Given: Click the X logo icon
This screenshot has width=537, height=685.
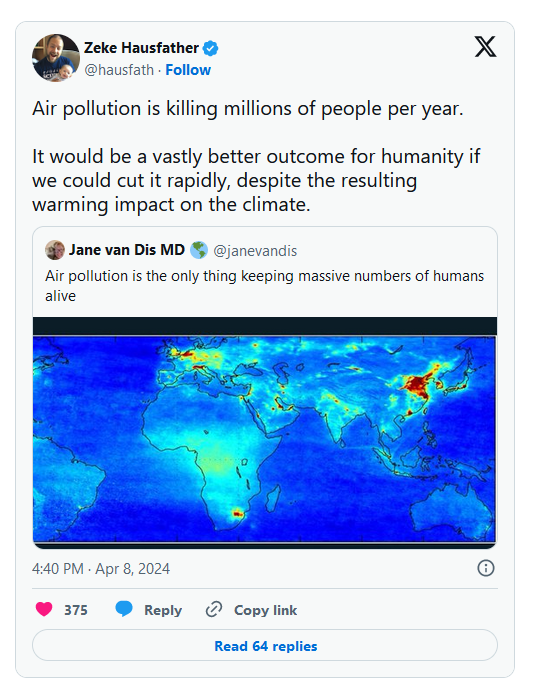Looking at the screenshot, I should coord(485,47).
